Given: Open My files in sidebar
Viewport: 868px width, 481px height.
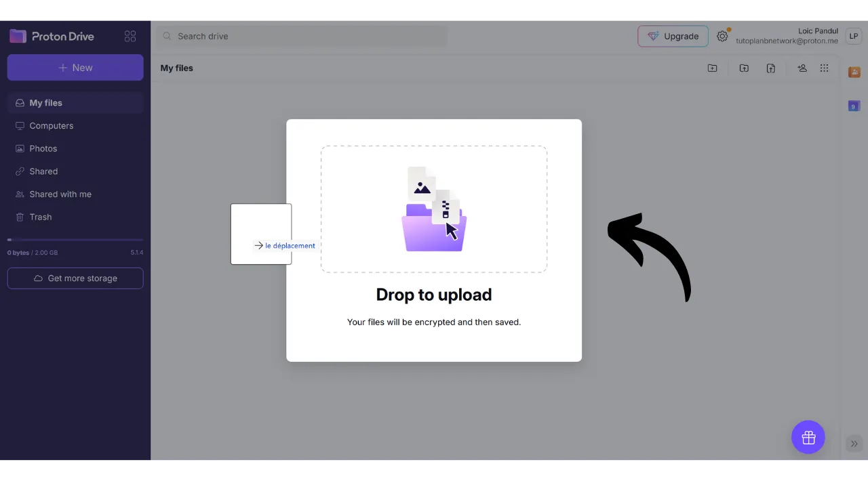Looking at the screenshot, I should click(75, 103).
